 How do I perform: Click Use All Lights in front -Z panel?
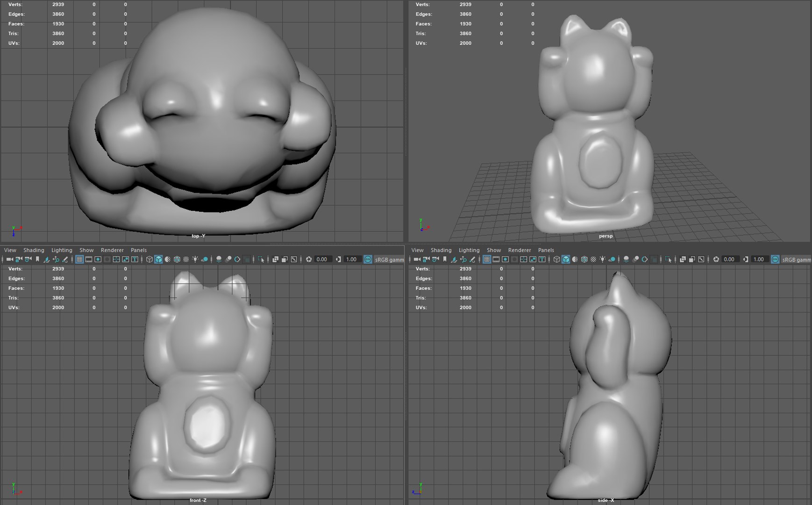pyautogui.click(x=195, y=260)
